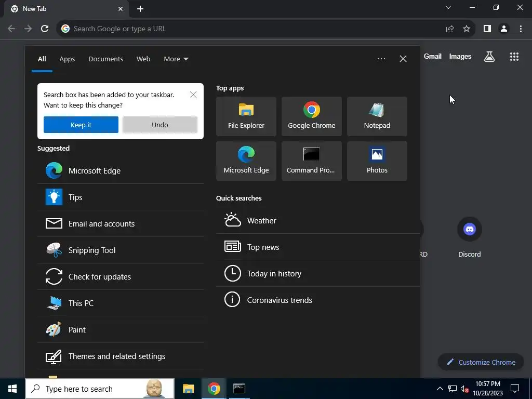Open Chrome tab search chevron
The width and height of the screenshot is (532, 399).
point(448,7)
